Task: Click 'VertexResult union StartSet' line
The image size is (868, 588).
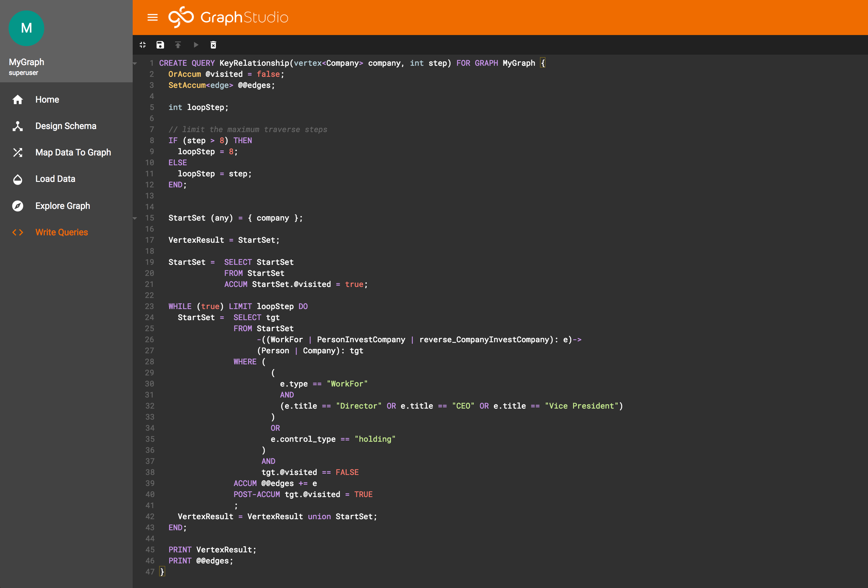Action: 277,516
